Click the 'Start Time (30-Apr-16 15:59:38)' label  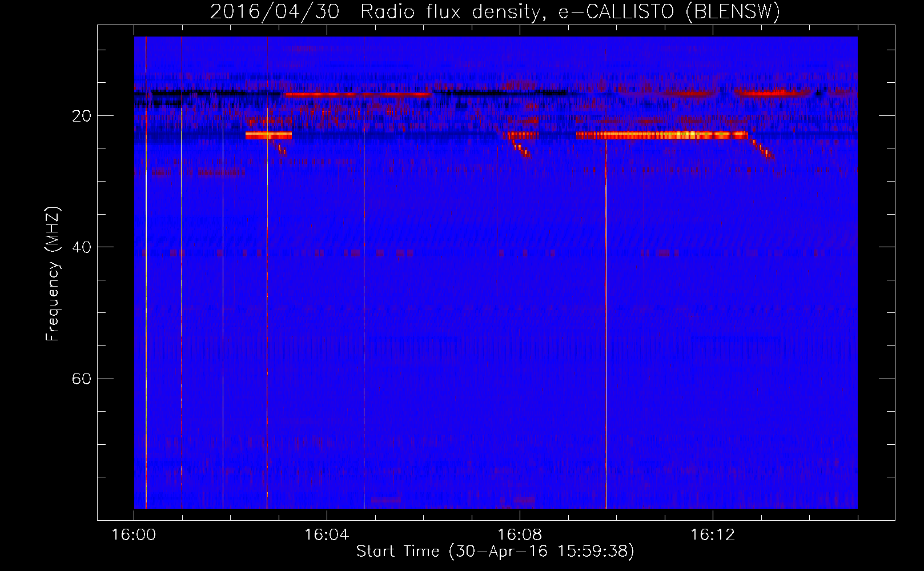[495, 552]
